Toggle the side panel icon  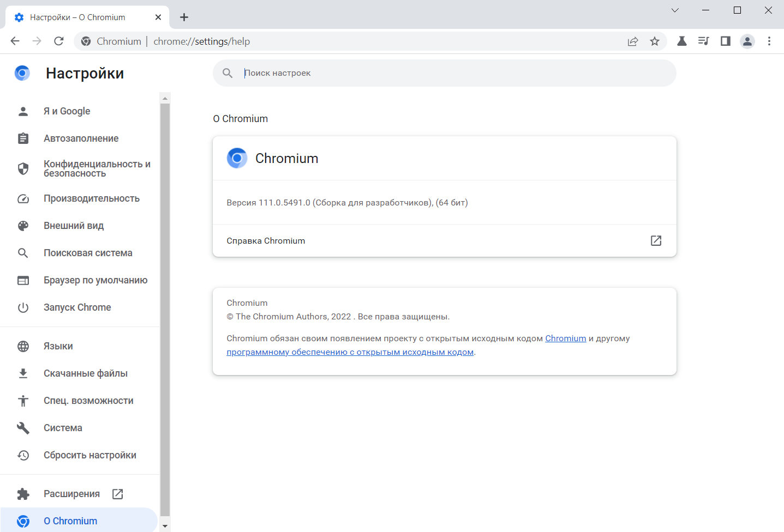coord(725,41)
